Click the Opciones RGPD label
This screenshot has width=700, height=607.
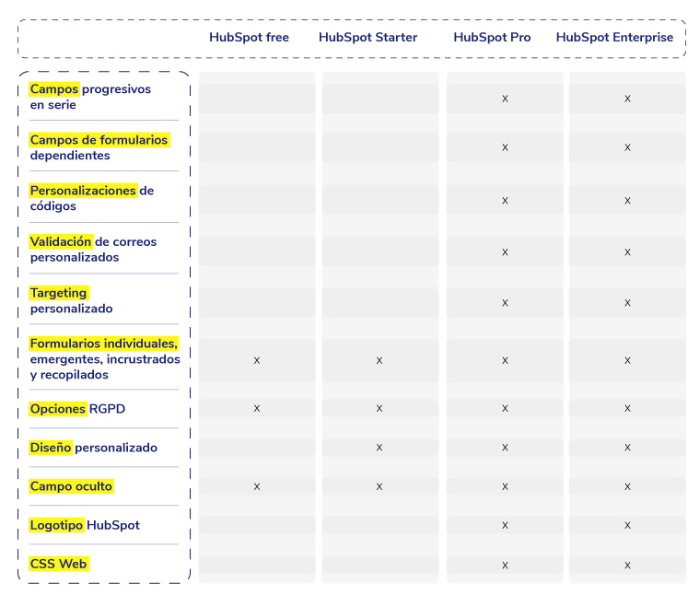(x=77, y=409)
